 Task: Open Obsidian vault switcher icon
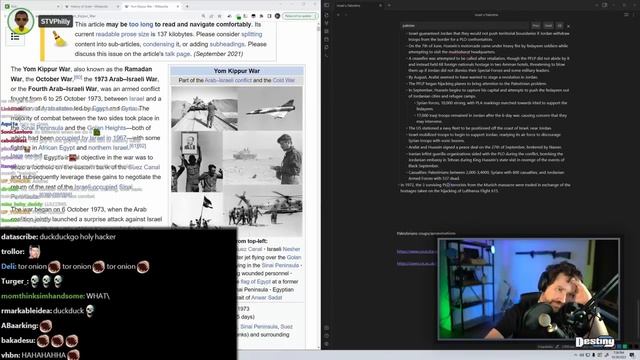(327, 328)
